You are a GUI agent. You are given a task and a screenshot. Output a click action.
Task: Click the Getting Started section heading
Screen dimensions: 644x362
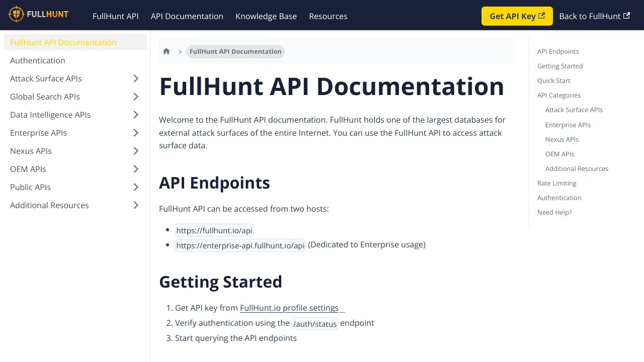220,282
